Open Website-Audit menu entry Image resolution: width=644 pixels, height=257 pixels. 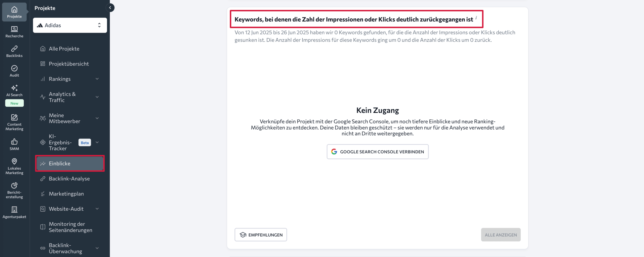pyautogui.click(x=70, y=209)
